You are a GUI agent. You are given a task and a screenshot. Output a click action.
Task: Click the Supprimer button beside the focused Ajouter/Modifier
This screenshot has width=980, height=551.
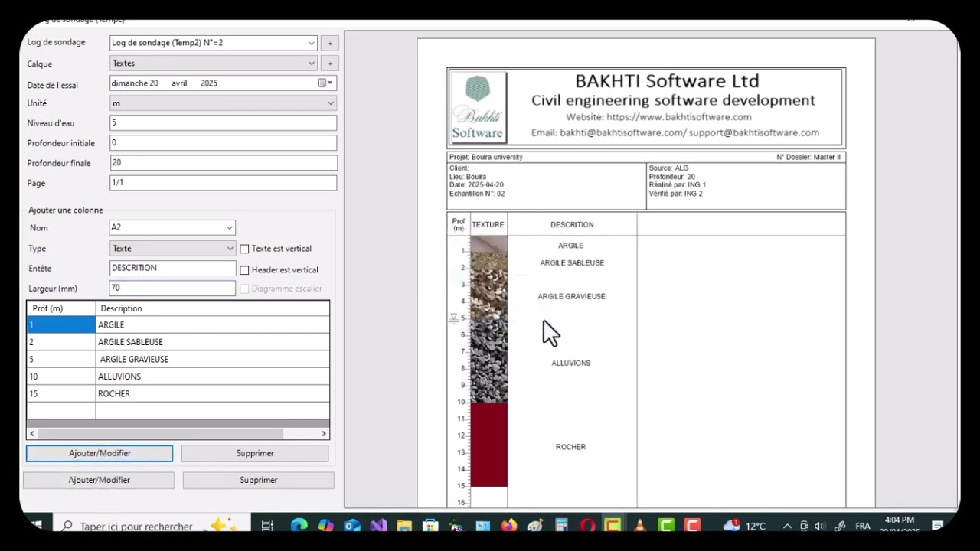click(x=255, y=453)
